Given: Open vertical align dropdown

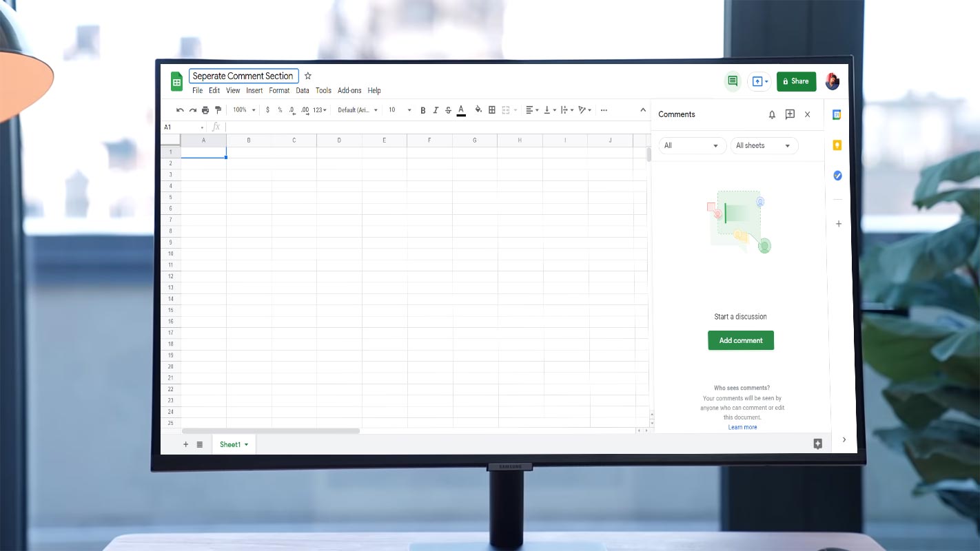Looking at the screenshot, I should [x=549, y=110].
